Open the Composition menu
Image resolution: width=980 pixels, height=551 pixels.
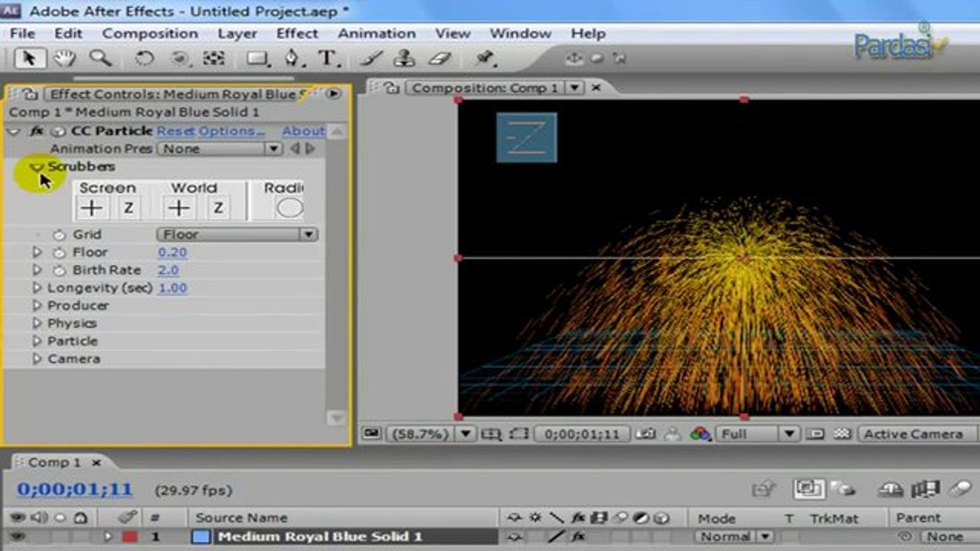[150, 34]
